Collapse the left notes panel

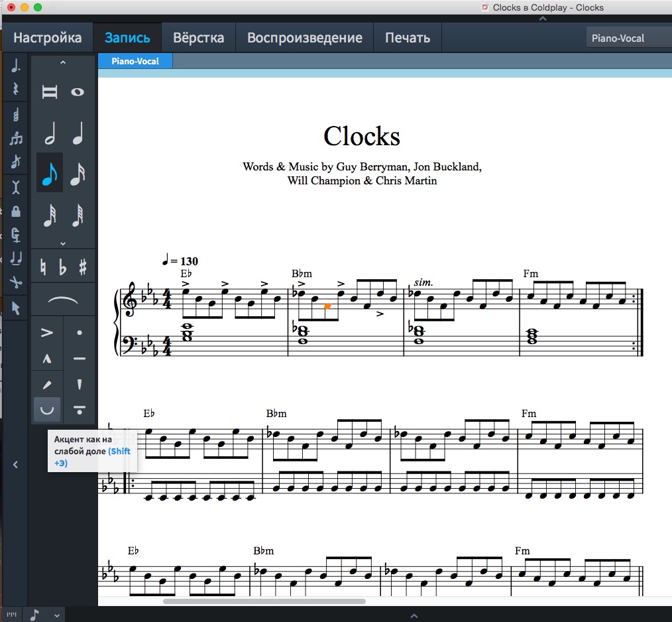[x=15, y=464]
